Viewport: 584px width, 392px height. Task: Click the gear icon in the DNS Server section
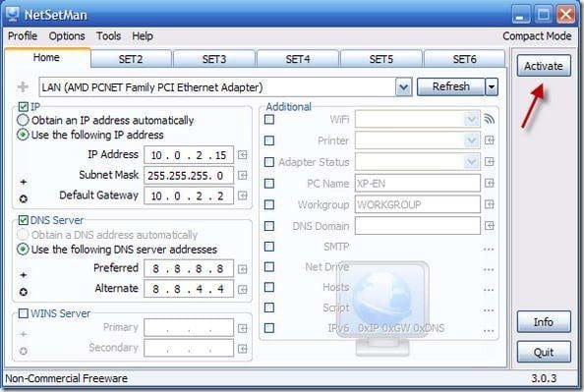tap(24, 292)
